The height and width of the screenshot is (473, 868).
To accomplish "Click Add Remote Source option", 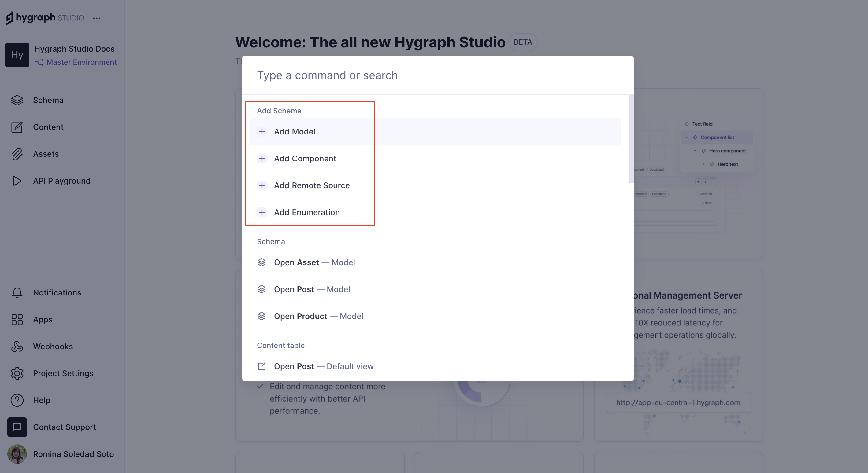I will (312, 185).
